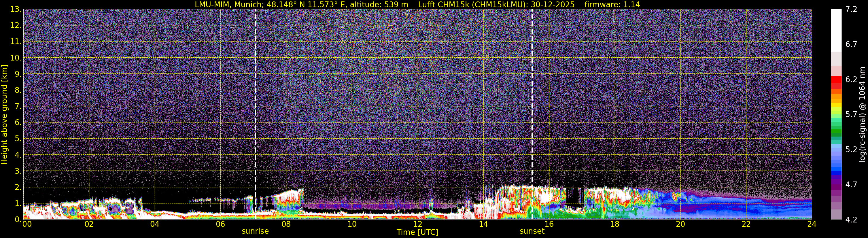The image size is (868, 238).
Task: Pick the red band of the colorbar
Action: click(x=836, y=81)
